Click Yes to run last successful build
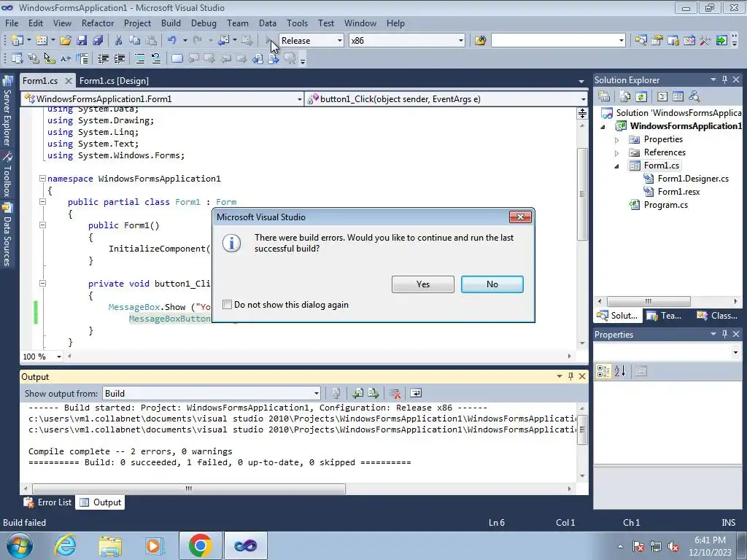 [x=422, y=284]
